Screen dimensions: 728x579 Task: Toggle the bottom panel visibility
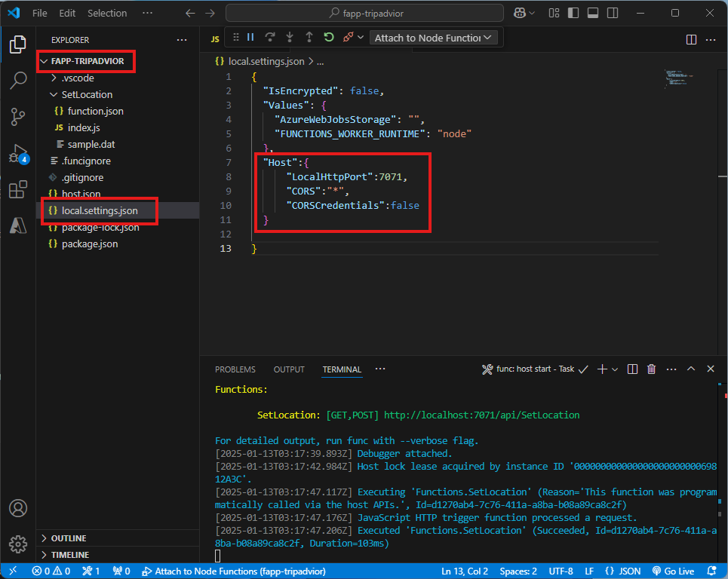click(593, 13)
